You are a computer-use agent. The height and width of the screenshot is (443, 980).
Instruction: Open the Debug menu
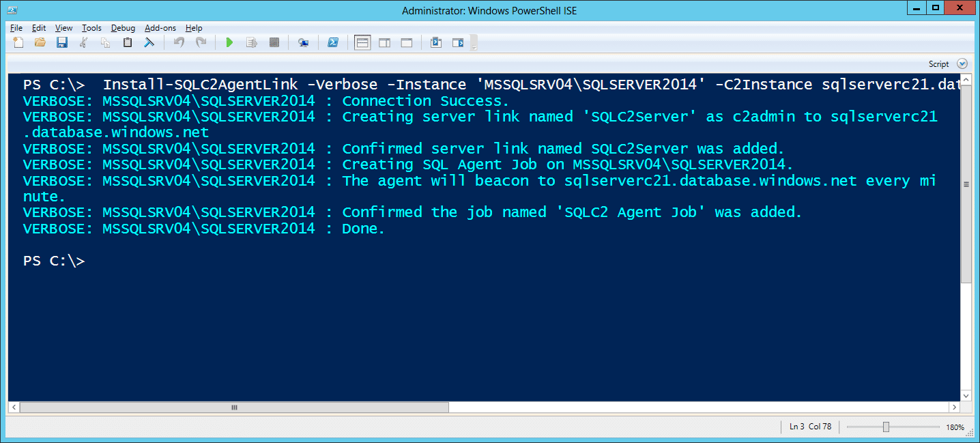[123, 28]
